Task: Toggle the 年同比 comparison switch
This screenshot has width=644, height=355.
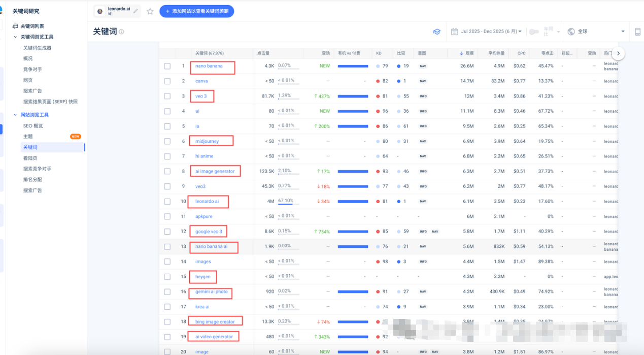Action: pyautogui.click(x=533, y=31)
